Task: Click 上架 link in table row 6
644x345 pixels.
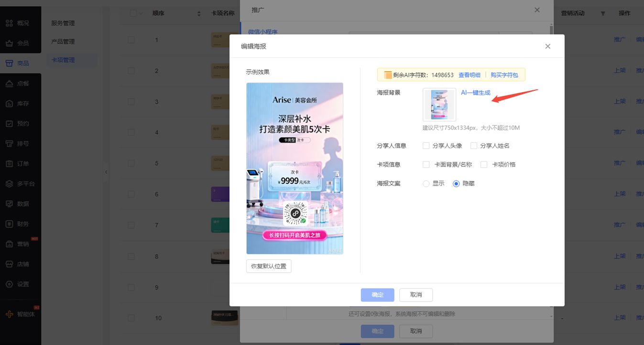Action: pos(620,194)
